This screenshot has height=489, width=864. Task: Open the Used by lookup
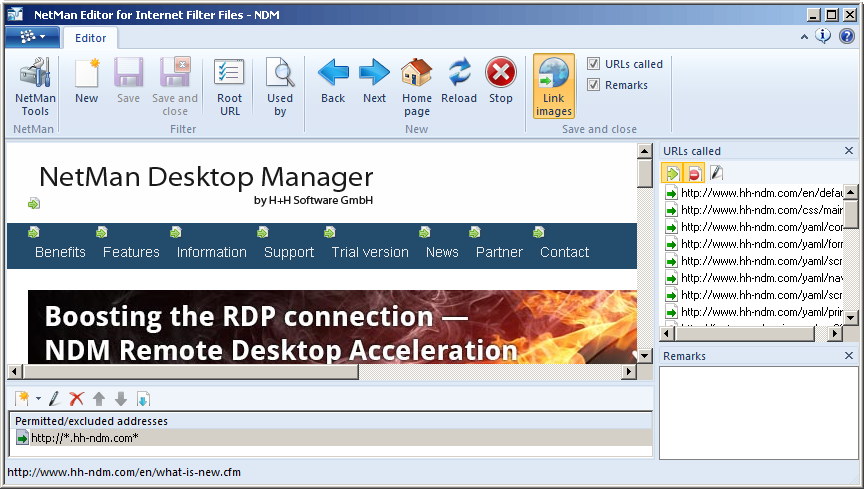click(x=280, y=86)
